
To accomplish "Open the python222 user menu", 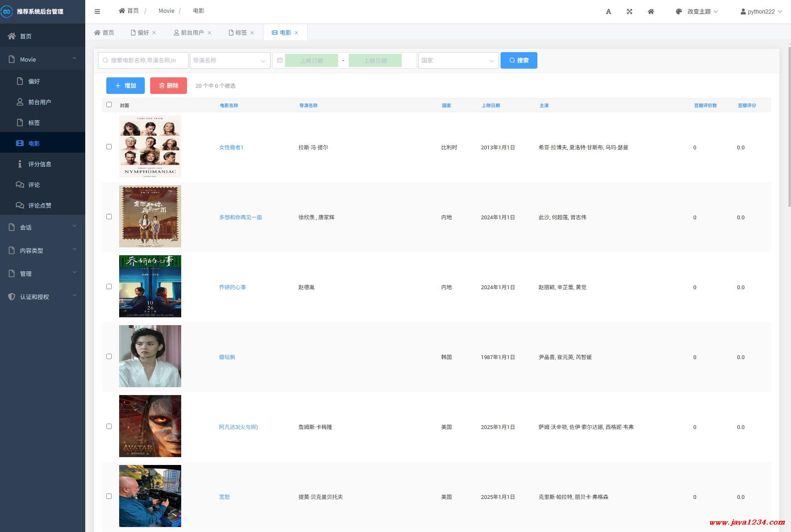I will (761, 12).
